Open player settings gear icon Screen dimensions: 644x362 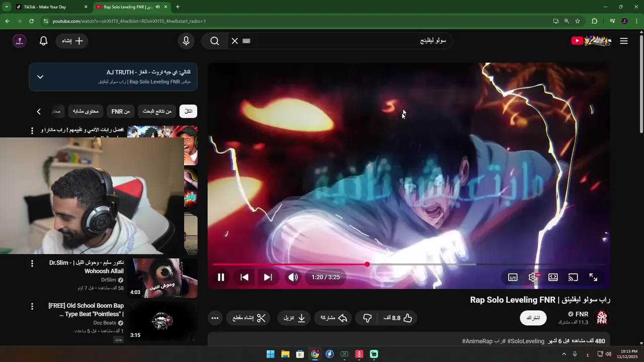[x=533, y=277]
